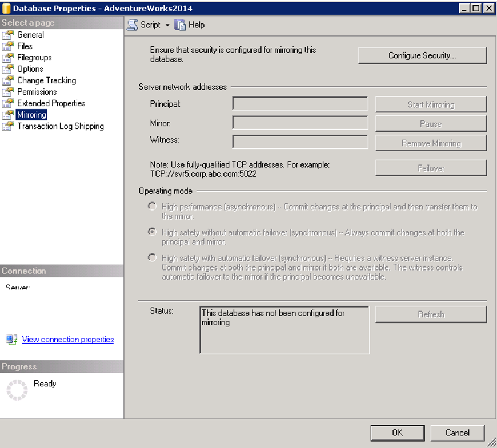
Task: Open the Change Tracking page
Action: pyautogui.click(x=47, y=80)
